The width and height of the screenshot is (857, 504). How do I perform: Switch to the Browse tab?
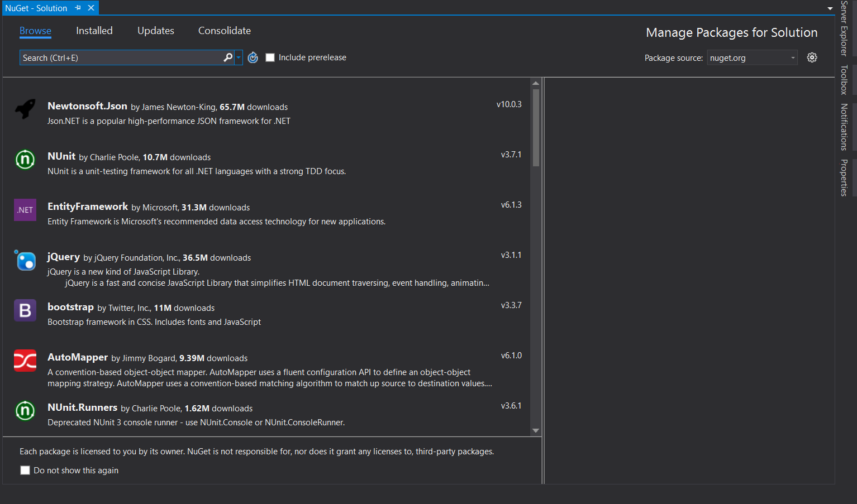tap(35, 31)
